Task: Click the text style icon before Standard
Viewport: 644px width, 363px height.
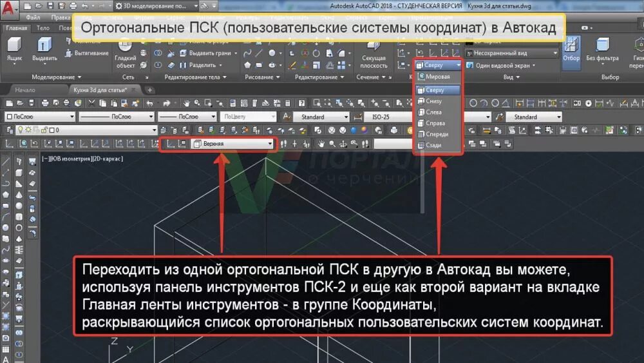Action: [x=287, y=117]
